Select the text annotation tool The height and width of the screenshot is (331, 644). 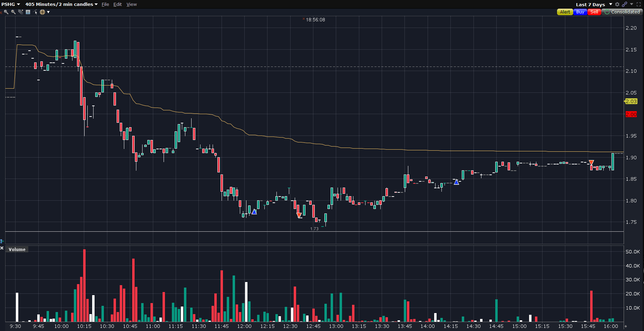pos(28,12)
